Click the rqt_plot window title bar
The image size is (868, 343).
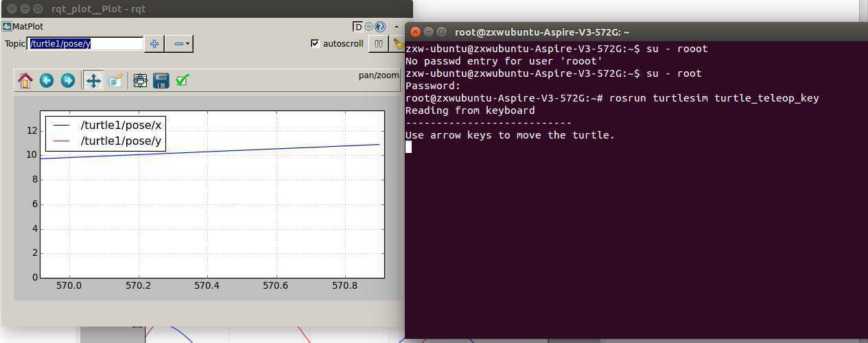point(207,9)
